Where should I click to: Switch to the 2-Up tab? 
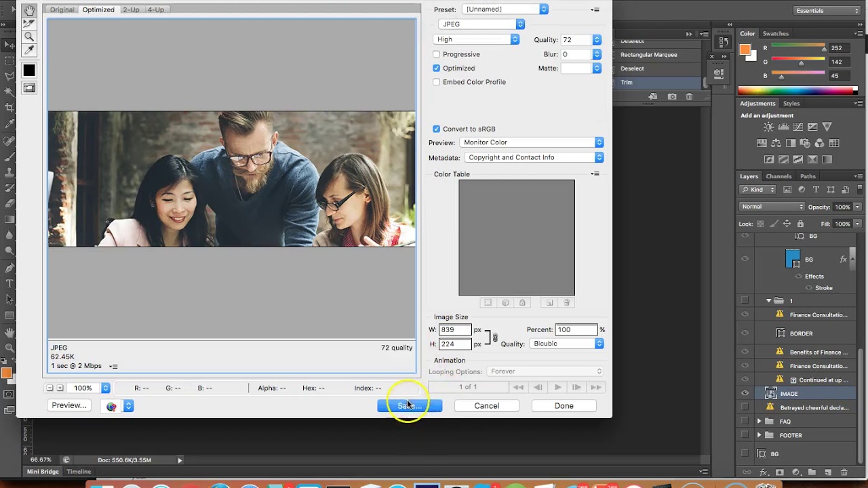pos(131,9)
